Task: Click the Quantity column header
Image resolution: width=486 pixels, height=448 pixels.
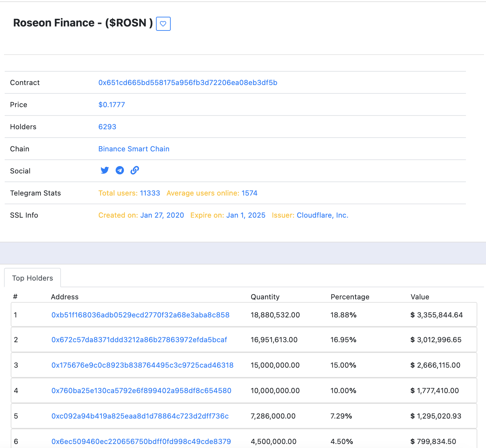Action: [x=265, y=297]
